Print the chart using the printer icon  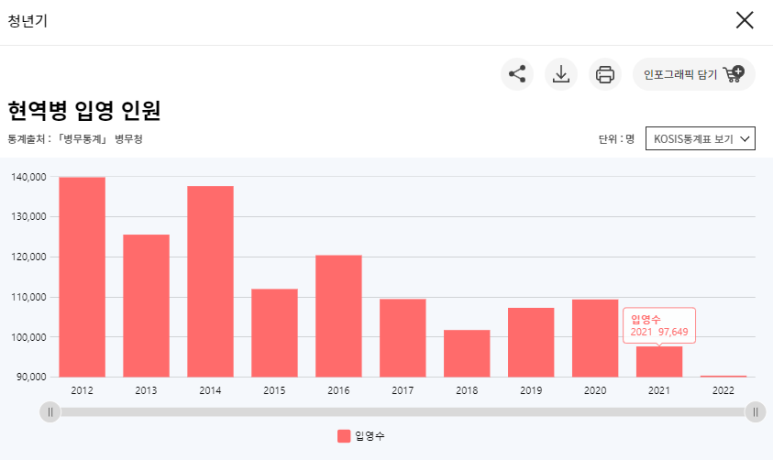[605, 74]
